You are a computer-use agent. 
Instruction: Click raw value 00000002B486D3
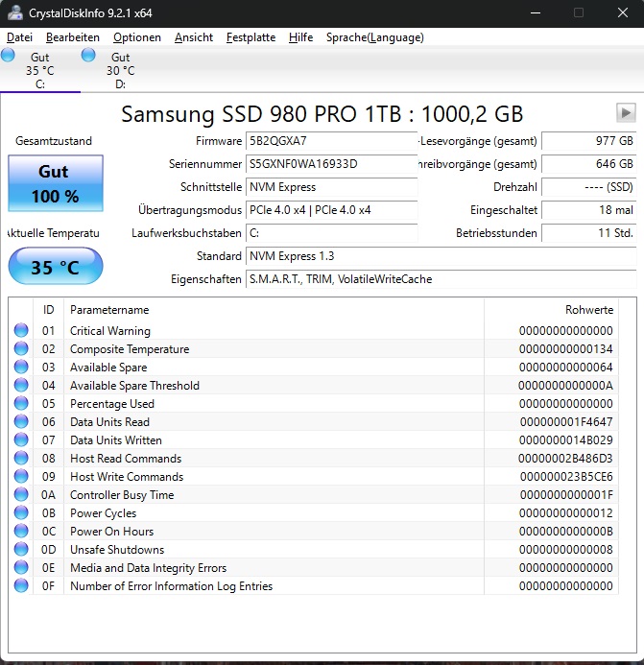[565, 459]
